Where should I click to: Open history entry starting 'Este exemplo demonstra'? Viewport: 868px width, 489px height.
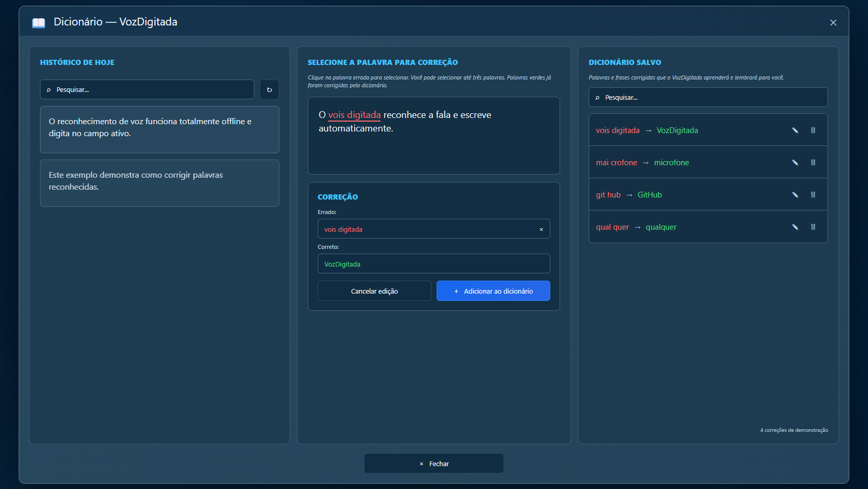[x=159, y=183]
